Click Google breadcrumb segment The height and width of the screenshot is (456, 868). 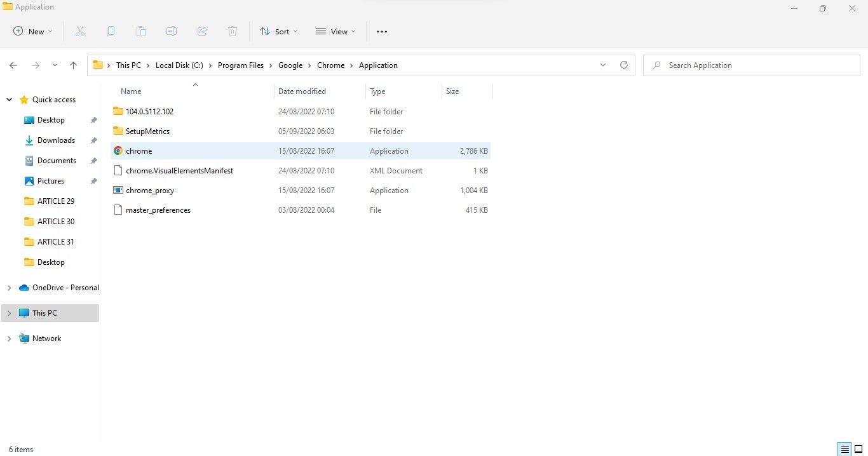click(290, 65)
